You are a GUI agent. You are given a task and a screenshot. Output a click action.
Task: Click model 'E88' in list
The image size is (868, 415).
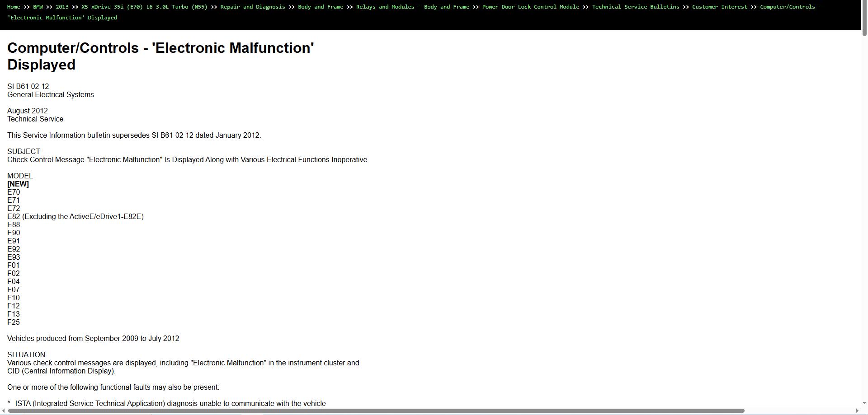(x=14, y=224)
